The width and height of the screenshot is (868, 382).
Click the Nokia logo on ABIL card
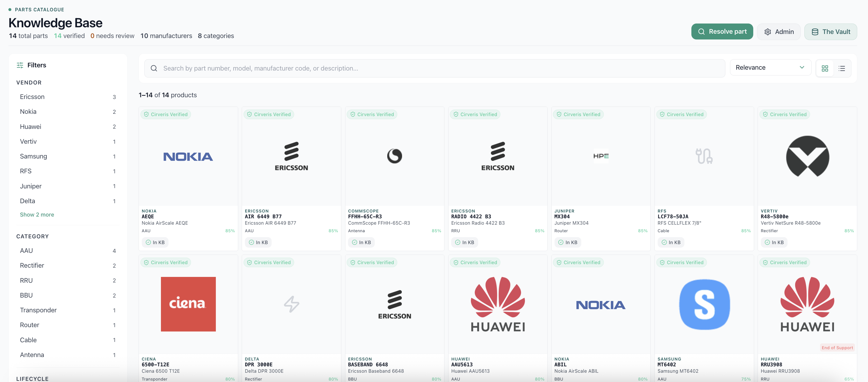600,305
